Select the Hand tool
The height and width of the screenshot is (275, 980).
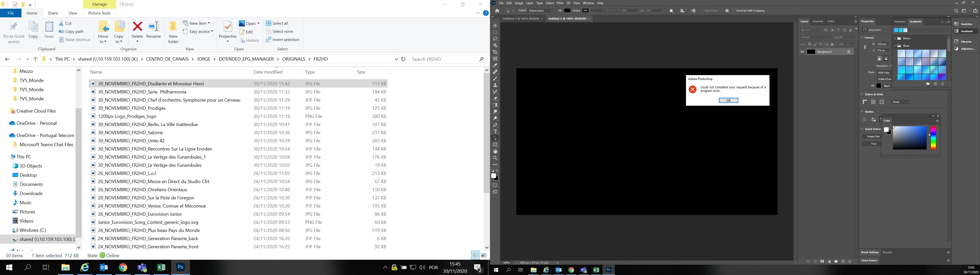point(495,151)
